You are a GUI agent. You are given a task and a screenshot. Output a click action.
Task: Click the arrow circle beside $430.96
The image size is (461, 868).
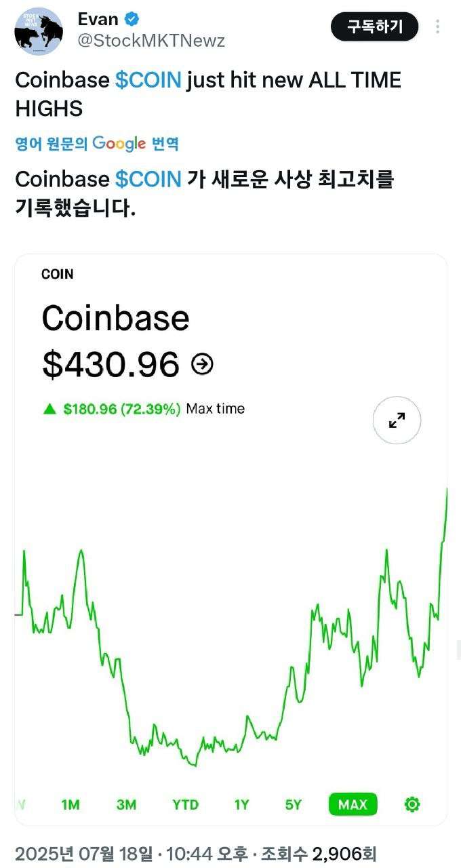pyautogui.click(x=202, y=364)
